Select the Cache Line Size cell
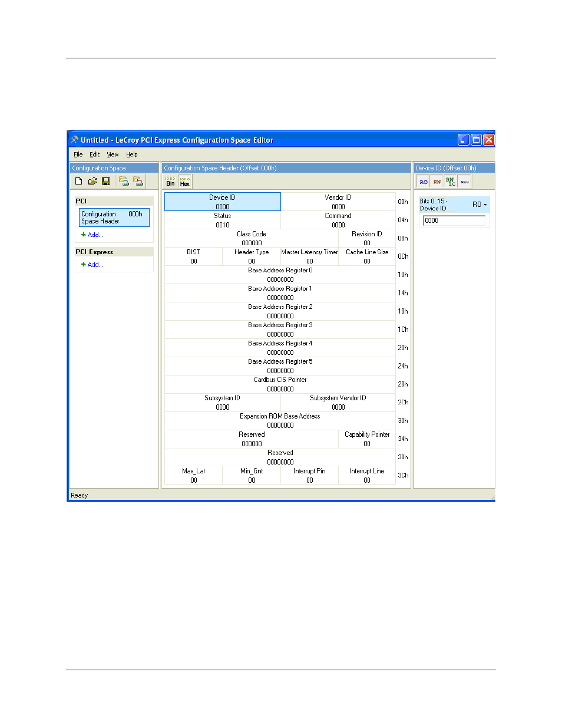Screen dimensions: 562x728 point(367,256)
